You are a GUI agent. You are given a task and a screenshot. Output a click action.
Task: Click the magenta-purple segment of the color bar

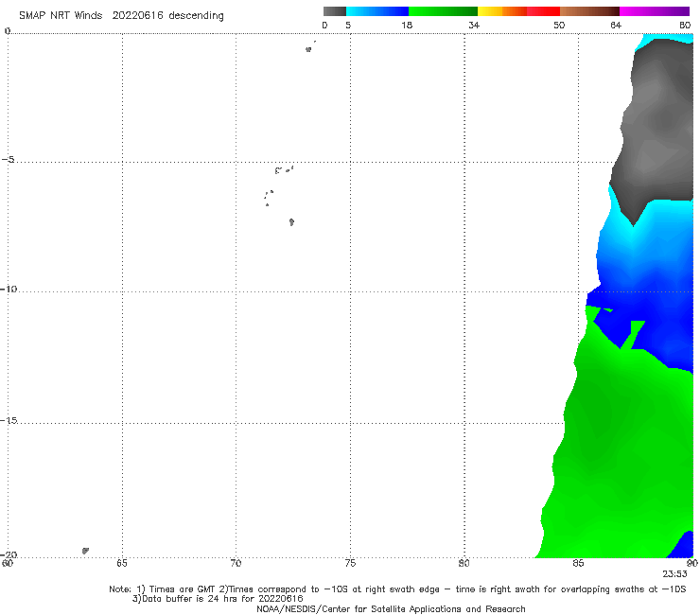pyautogui.click(x=655, y=11)
